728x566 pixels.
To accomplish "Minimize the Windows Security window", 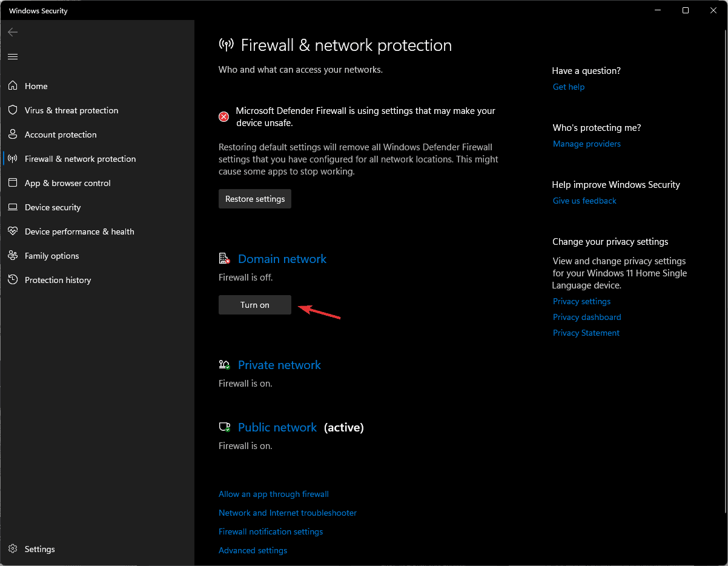I will click(x=658, y=10).
